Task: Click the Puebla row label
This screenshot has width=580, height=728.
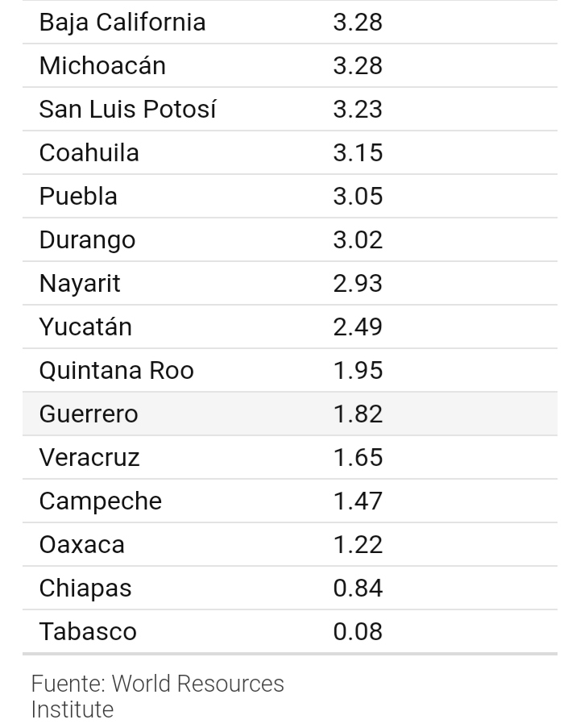Action: (x=78, y=196)
